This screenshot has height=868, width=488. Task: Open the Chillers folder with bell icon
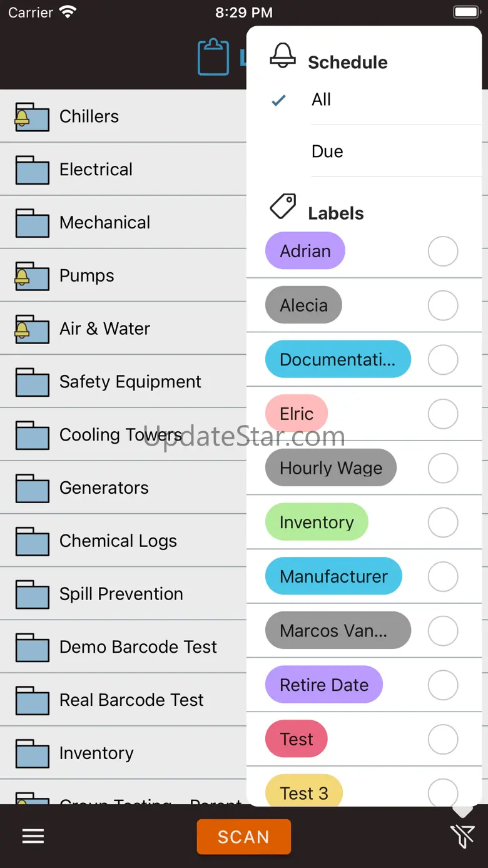[32, 117]
